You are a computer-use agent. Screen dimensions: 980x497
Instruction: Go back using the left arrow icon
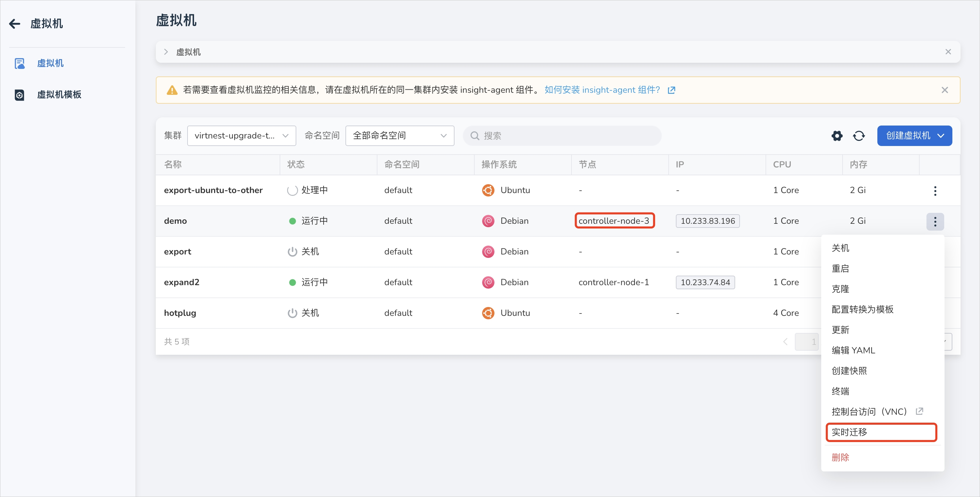pos(14,24)
